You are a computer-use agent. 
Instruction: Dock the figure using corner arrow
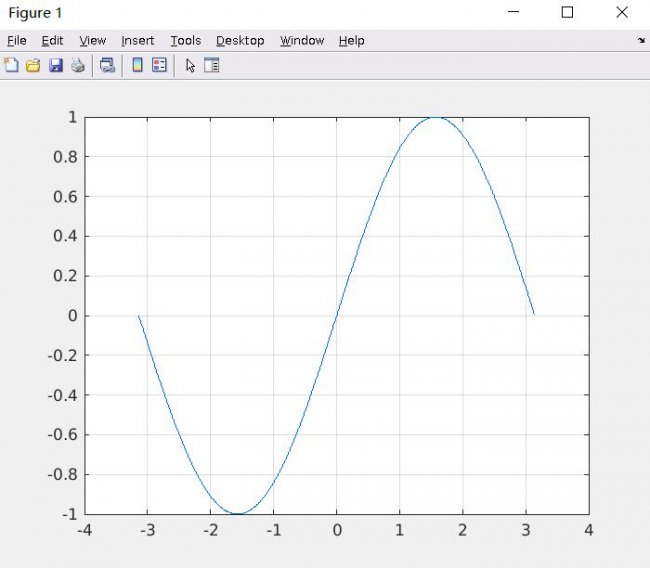coord(641,40)
